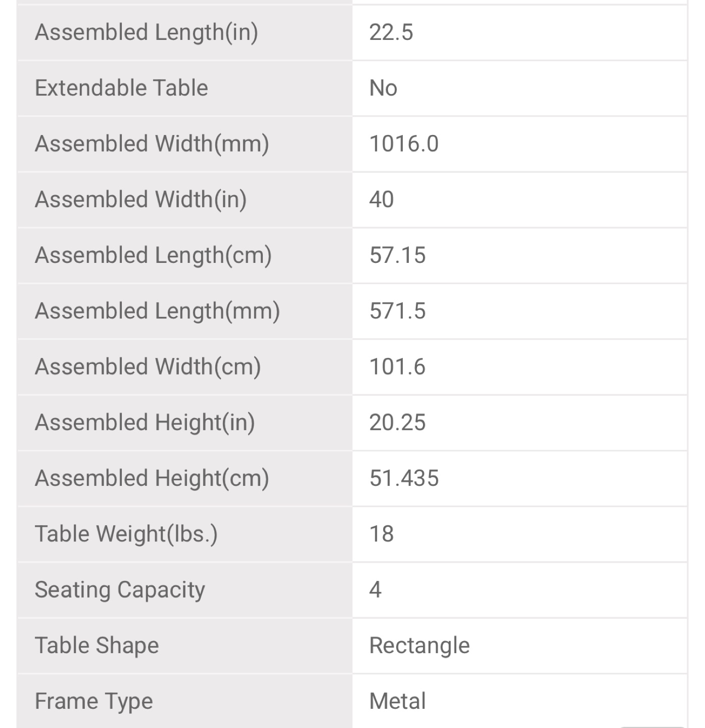This screenshot has height=728, width=705.
Task: Click the Rectangle table shape value
Action: [x=419, y=646]
